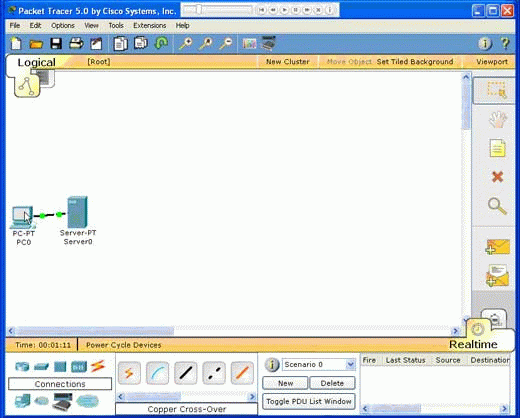520x418 pixels.
Task: Open network information 'i' toolbar icon
Action: pyautogui.click(x=485, y=44)
